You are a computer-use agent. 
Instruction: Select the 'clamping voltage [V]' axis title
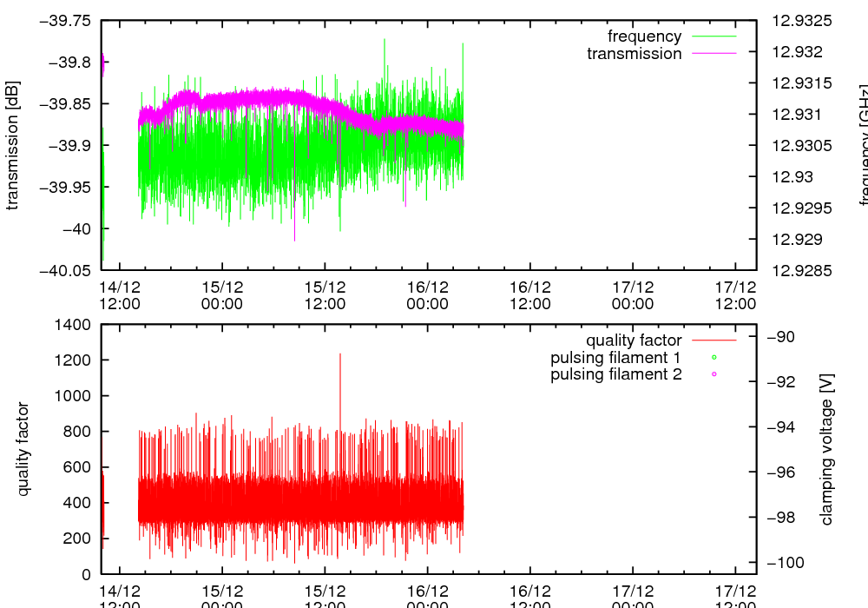[826, 449]
